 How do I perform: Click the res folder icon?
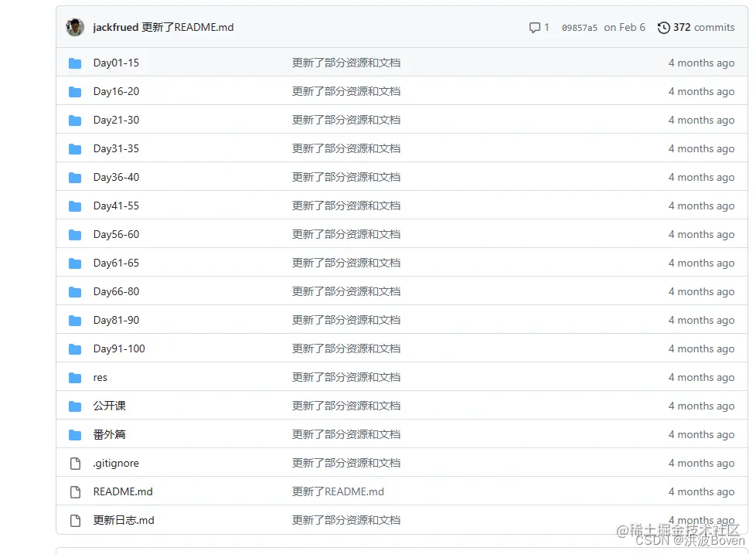[x=75, y=378]
